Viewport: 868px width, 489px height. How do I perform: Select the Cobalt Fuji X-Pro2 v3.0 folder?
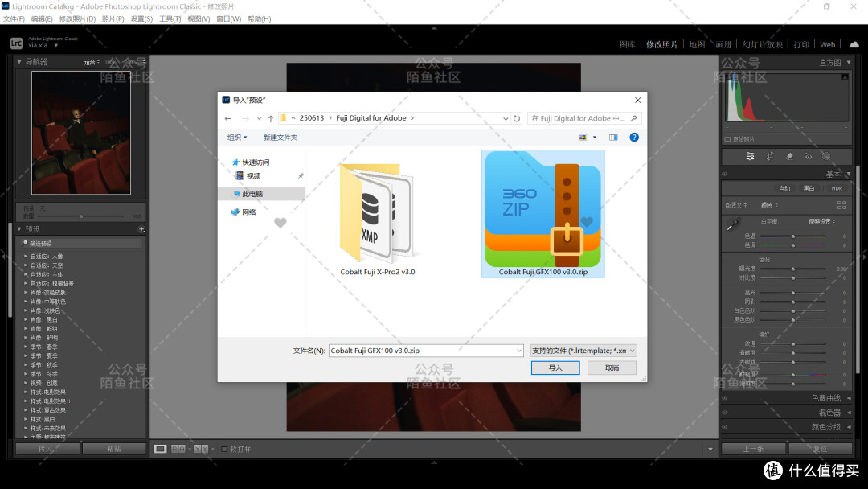pyautogui.click(x=378, y=219)
